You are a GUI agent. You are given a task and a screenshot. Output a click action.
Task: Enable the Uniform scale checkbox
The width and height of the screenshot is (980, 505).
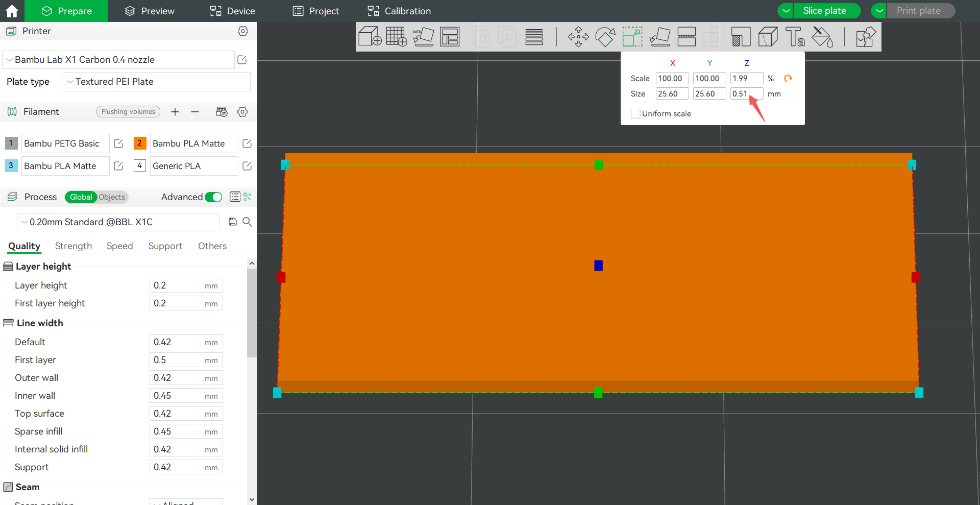(x=635, y=113)
